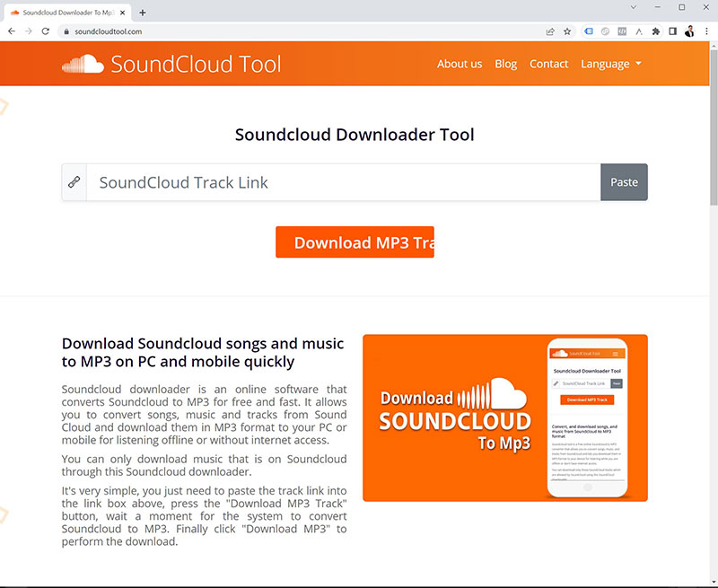Open the Blog page
This screenshot has height=588, width=718.
505,64
